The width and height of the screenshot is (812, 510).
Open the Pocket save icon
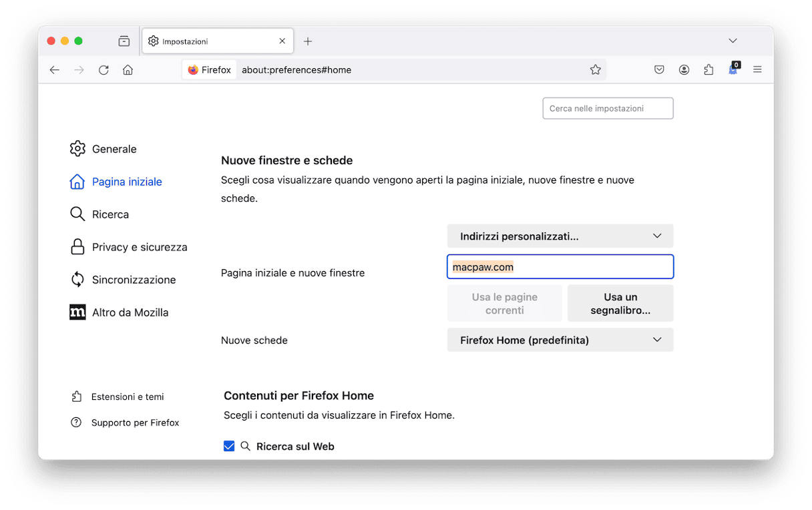[x=659, y=69]
